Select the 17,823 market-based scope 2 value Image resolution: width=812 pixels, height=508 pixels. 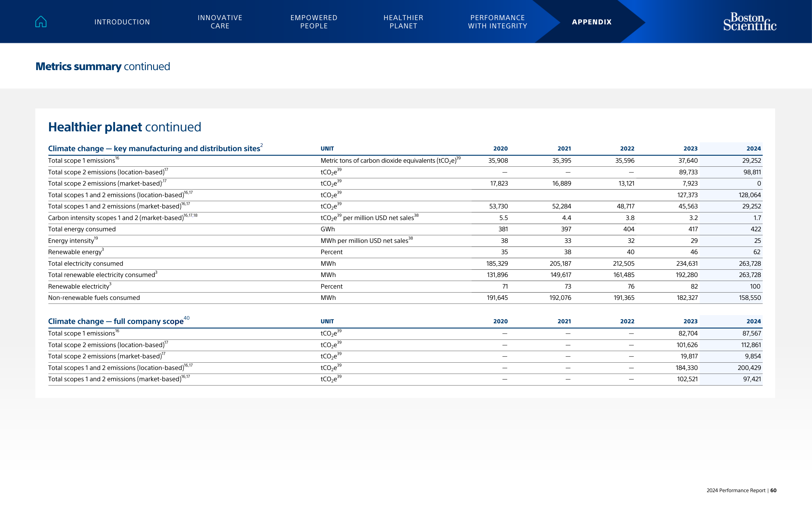[499, 183]
